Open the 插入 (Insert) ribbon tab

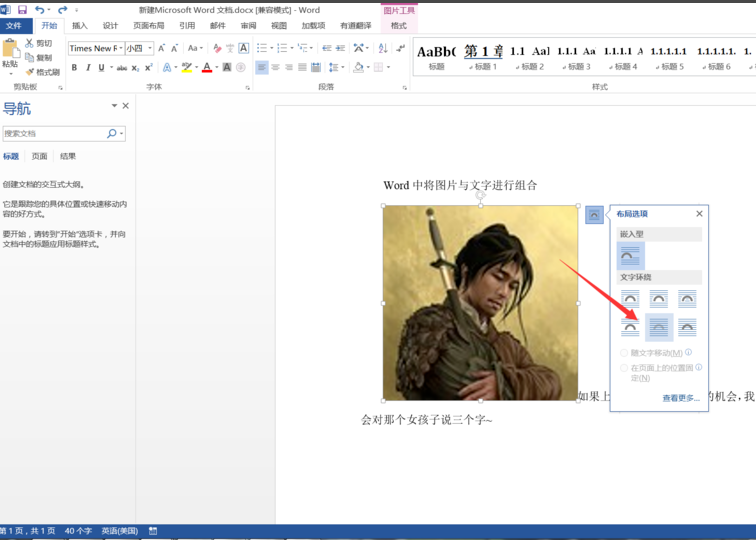(x=80, y=26)
